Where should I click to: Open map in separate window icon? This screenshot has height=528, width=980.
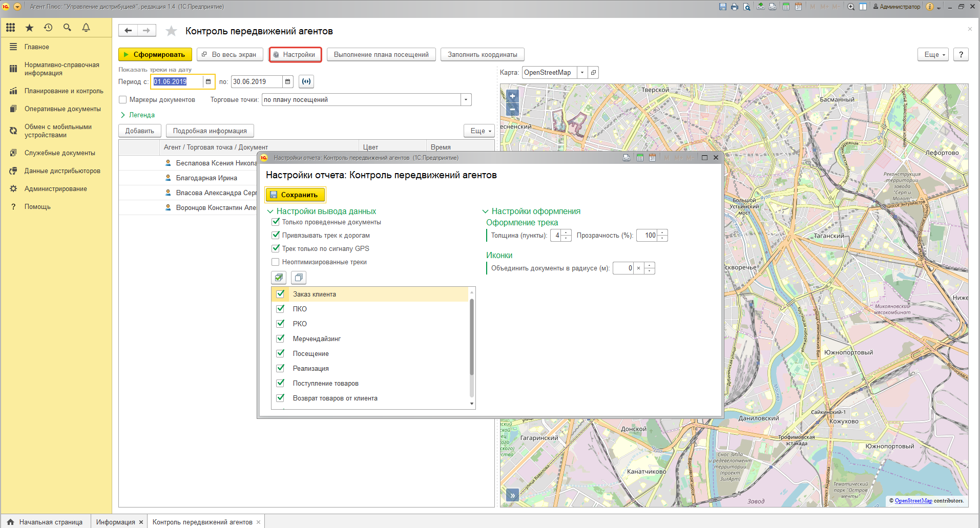coord(593,73)
